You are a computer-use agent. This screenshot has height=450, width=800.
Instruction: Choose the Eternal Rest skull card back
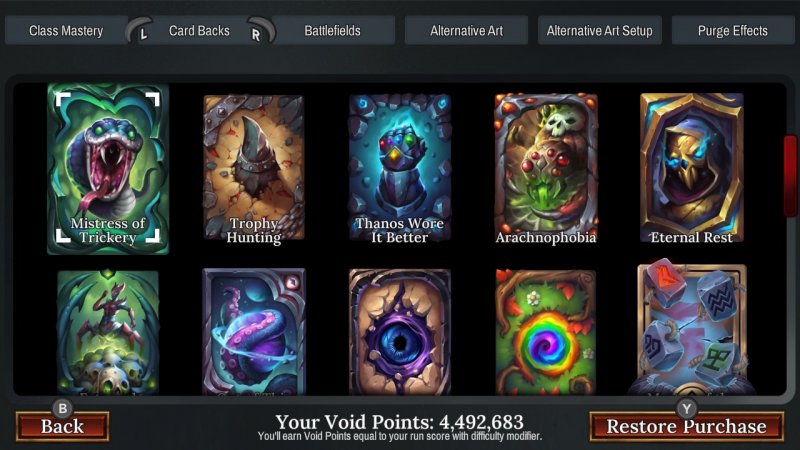(x=691, y=168)
